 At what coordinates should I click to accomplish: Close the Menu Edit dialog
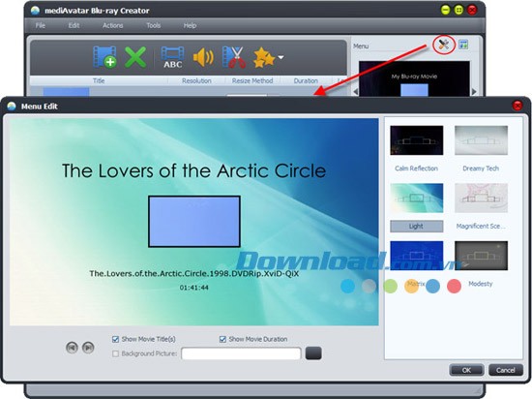pos(517,106)
